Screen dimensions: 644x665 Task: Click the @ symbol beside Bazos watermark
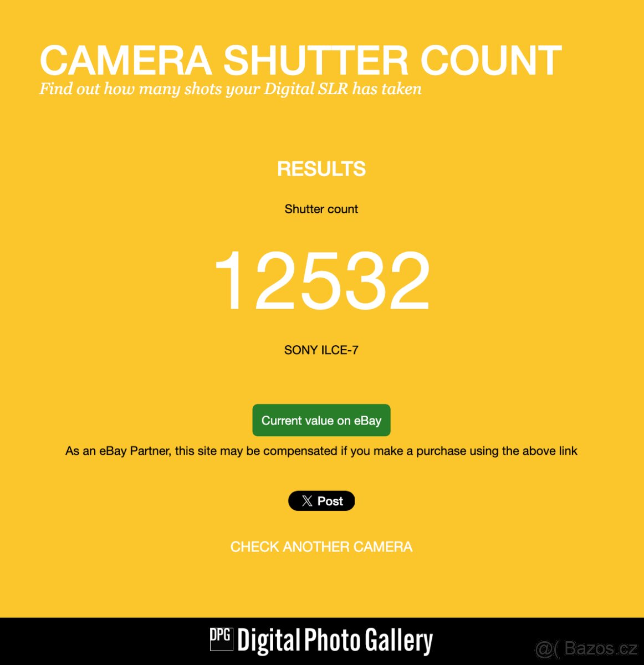pyautogui.click(x=544, y=648)
